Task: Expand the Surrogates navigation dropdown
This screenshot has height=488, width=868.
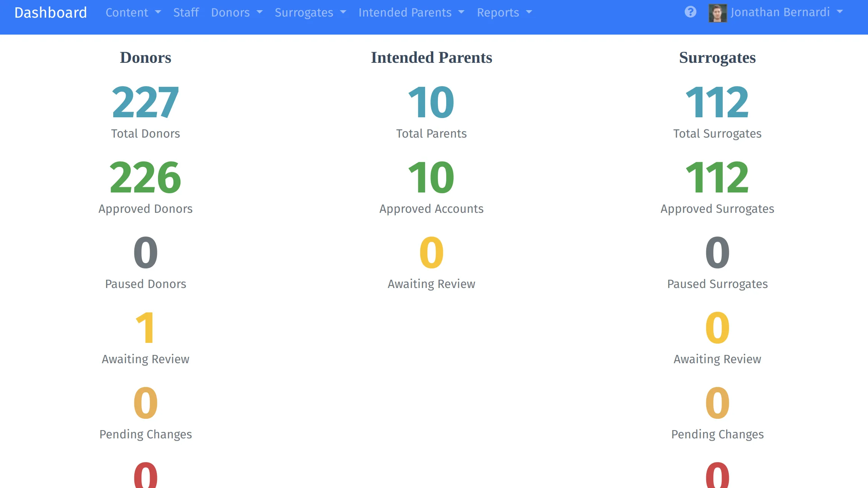Action: coord(310,12)
